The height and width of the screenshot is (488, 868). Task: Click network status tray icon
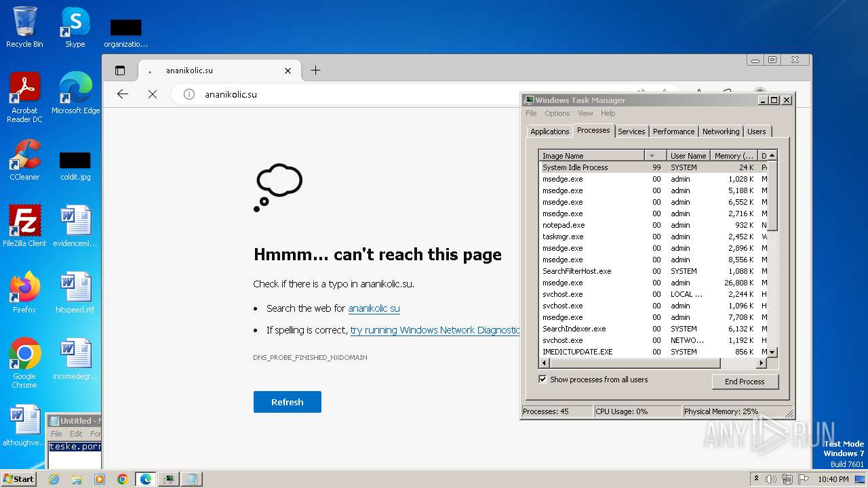point(787,479)
